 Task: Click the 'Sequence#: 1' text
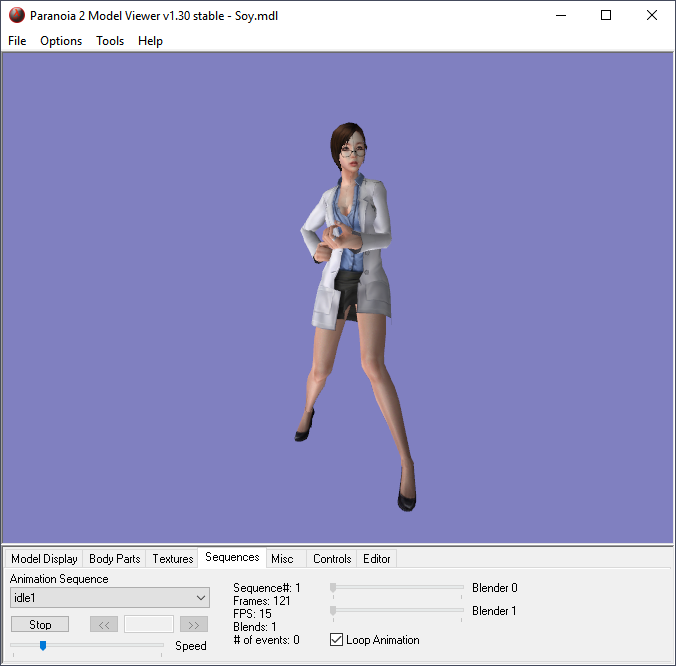pos(266,588)
